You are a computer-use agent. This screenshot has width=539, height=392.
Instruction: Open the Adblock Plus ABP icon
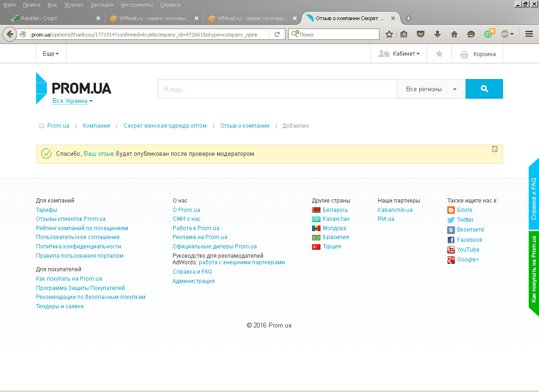[505, 34]
